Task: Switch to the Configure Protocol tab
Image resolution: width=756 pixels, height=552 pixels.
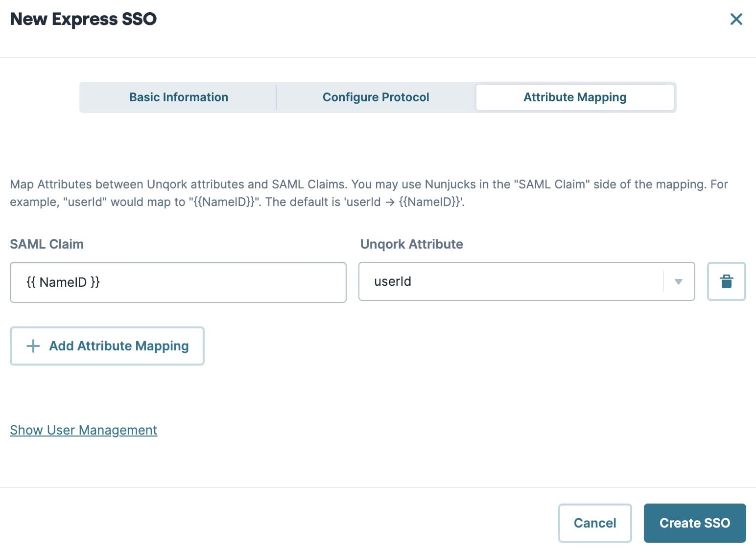Action: tap(376, 97)
